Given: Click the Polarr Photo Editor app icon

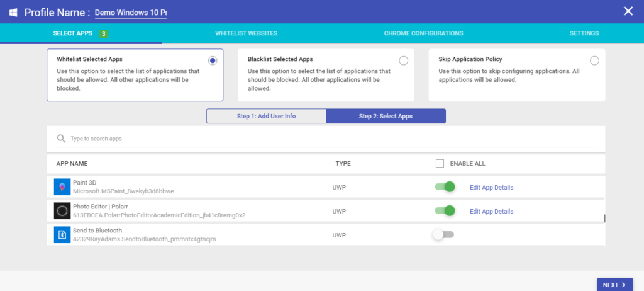Looking at the screenshot, I should [62, 211].
